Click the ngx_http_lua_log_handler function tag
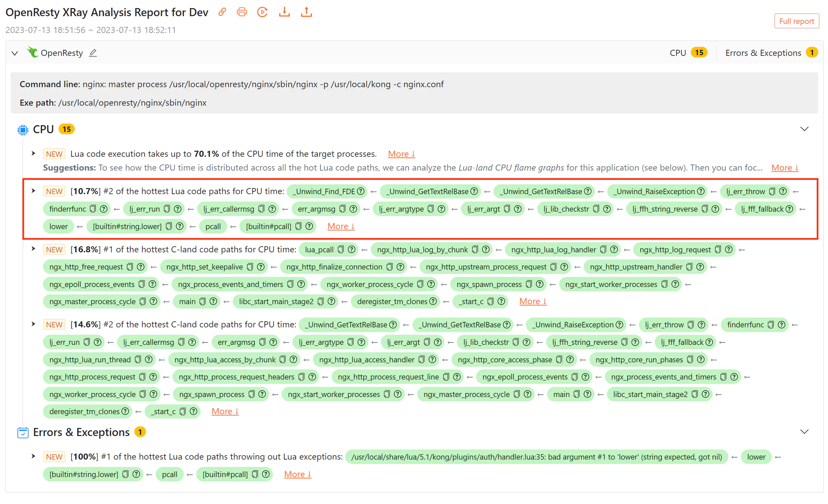The width and height of the screenshot is (828, 504). pyautogui.click(x=553, y=250)
